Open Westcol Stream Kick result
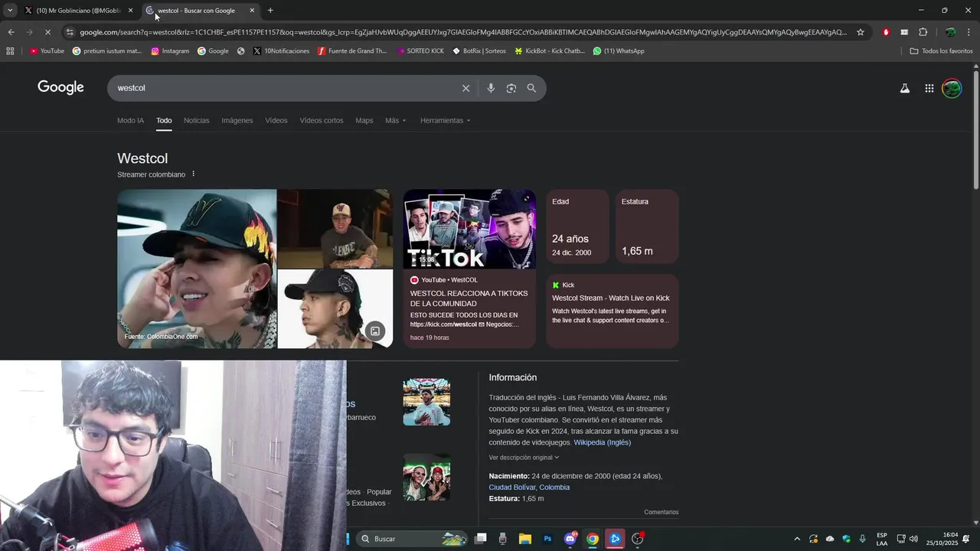 tap(611, 298)
